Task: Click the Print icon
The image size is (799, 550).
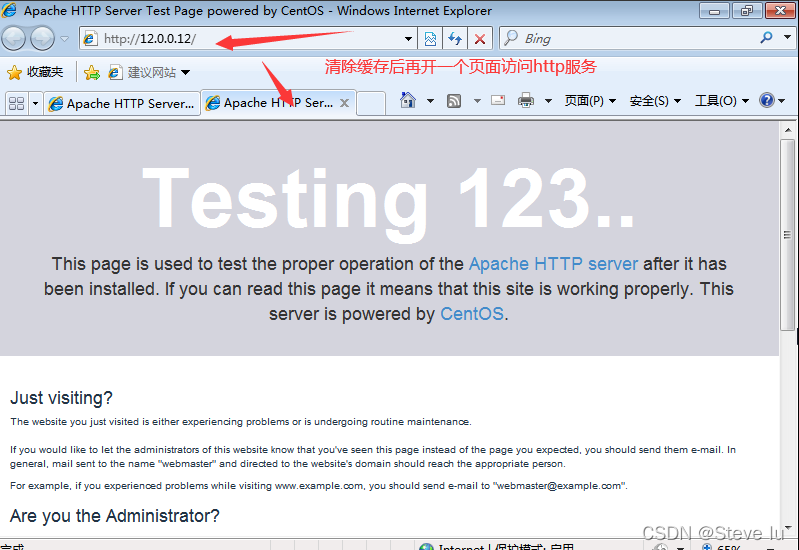Action: coord(525,100)
